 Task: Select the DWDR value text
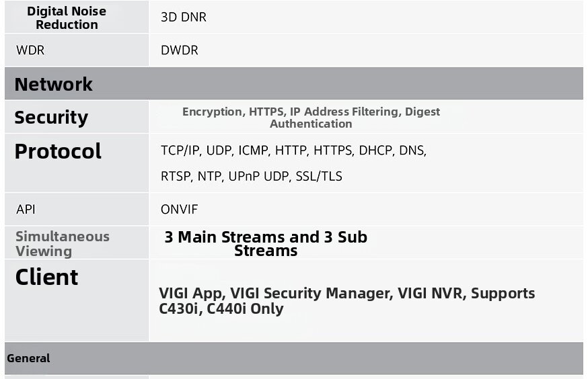[180, 50]
